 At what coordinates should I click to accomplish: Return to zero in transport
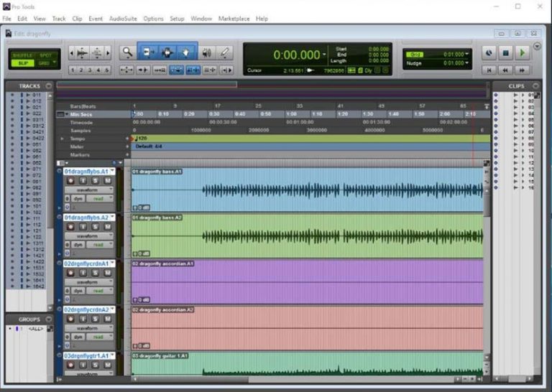pyautogui.click(x=489, y=70)
